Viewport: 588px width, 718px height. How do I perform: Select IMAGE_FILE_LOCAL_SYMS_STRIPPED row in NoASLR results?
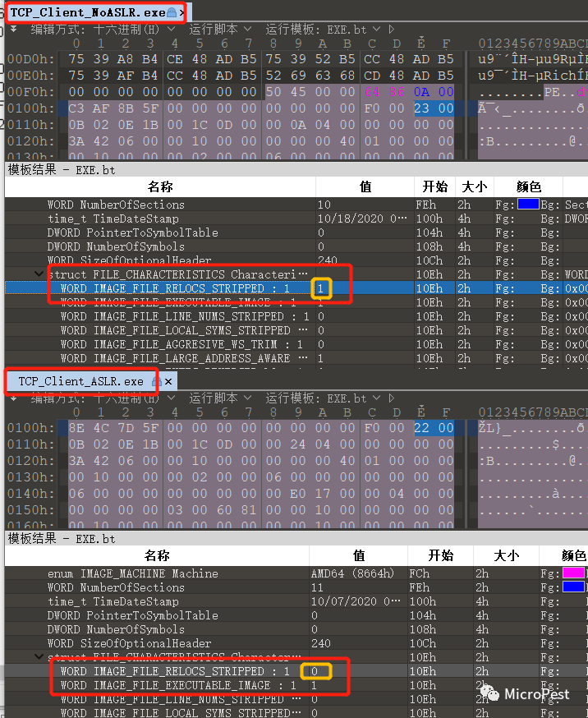pos(296,330)
